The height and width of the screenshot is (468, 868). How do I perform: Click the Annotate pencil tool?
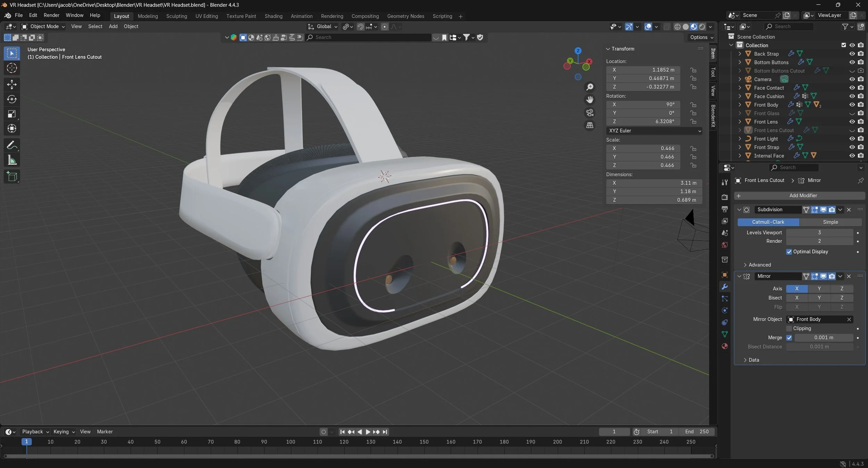[x=12, y=145]
